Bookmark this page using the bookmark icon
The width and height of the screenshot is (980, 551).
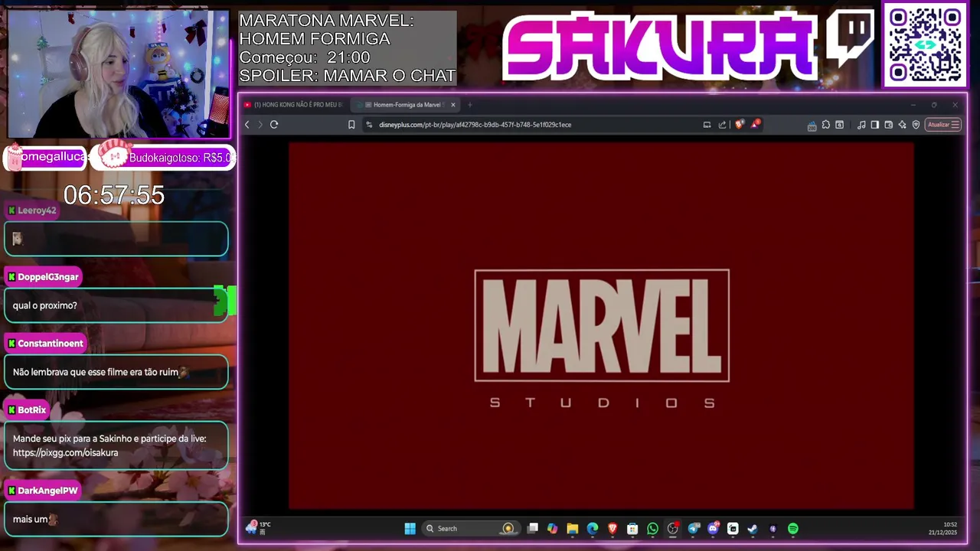coord(351,125)
